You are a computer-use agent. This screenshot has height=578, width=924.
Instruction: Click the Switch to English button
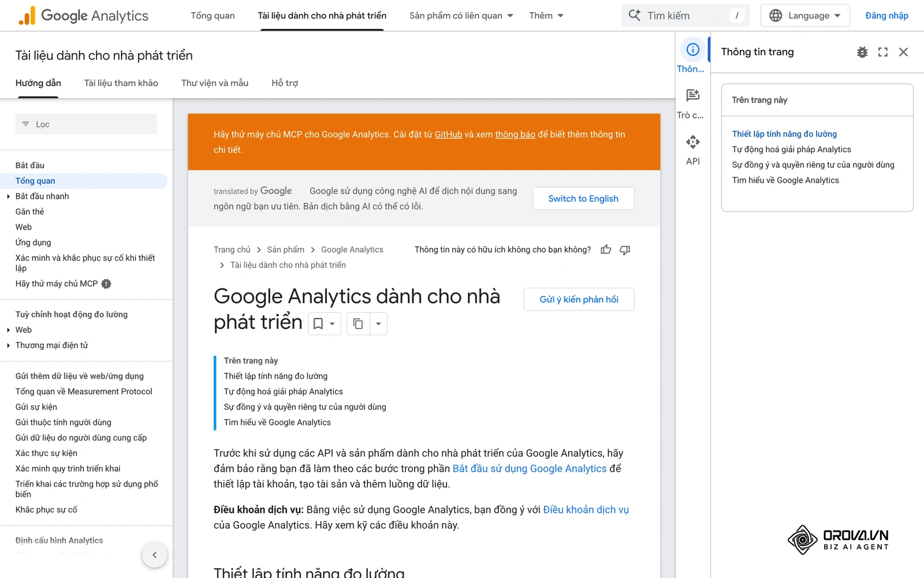583,198
